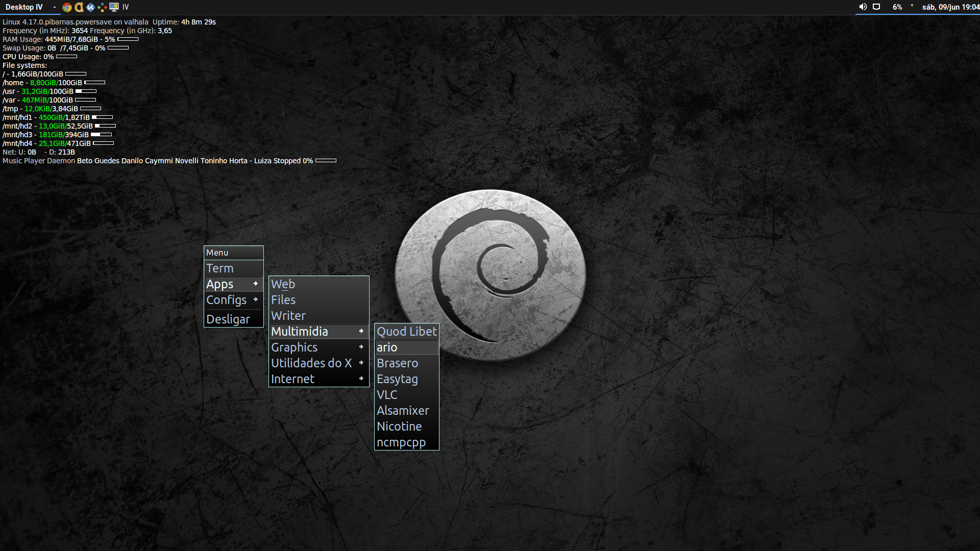
Task: Expand the Configs submenu arrow
Action: pos(256,299)
